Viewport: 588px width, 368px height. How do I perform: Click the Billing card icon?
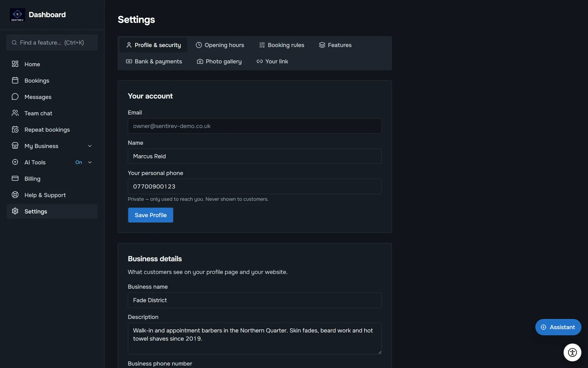pos(15,178)
